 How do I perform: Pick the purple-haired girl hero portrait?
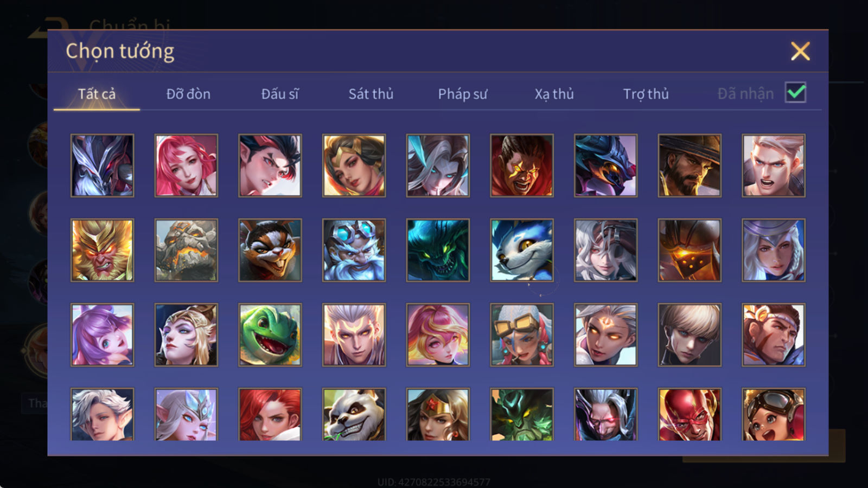click(102, 335)
